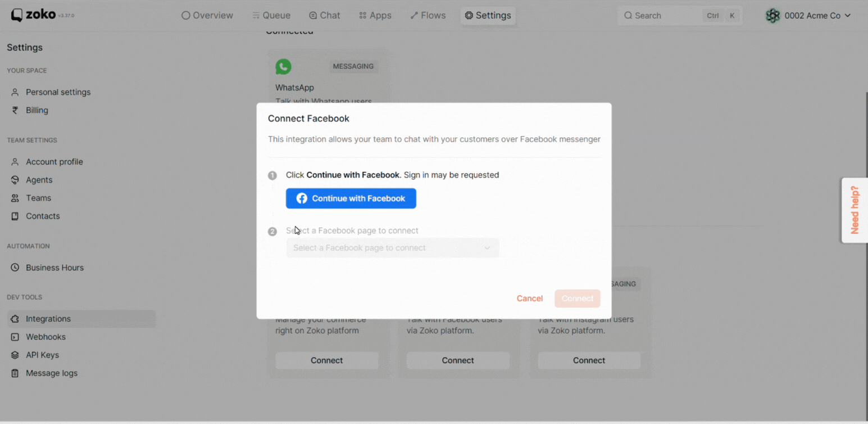The height and width of the screenshot is (424, 868).
Task: Click the Apps grid icon in top nav
Action: coord(363,15)
